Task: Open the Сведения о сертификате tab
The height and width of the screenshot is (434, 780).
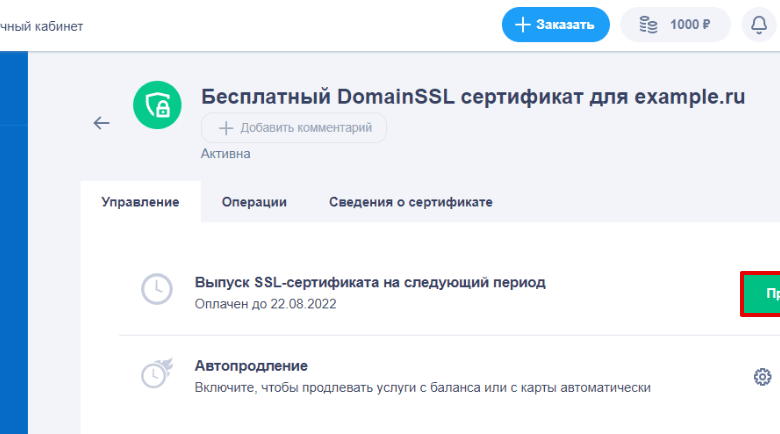Action: (x=410, y=202)
